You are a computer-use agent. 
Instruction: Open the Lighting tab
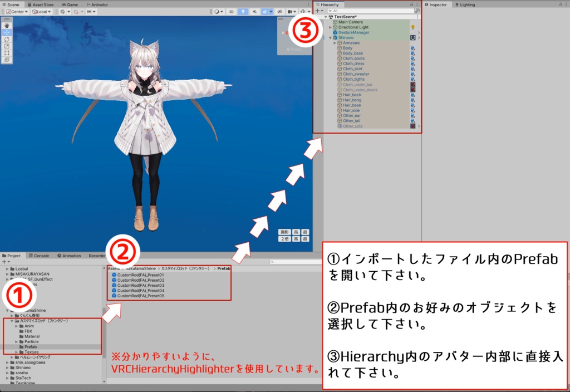click(x=465, y=4)
